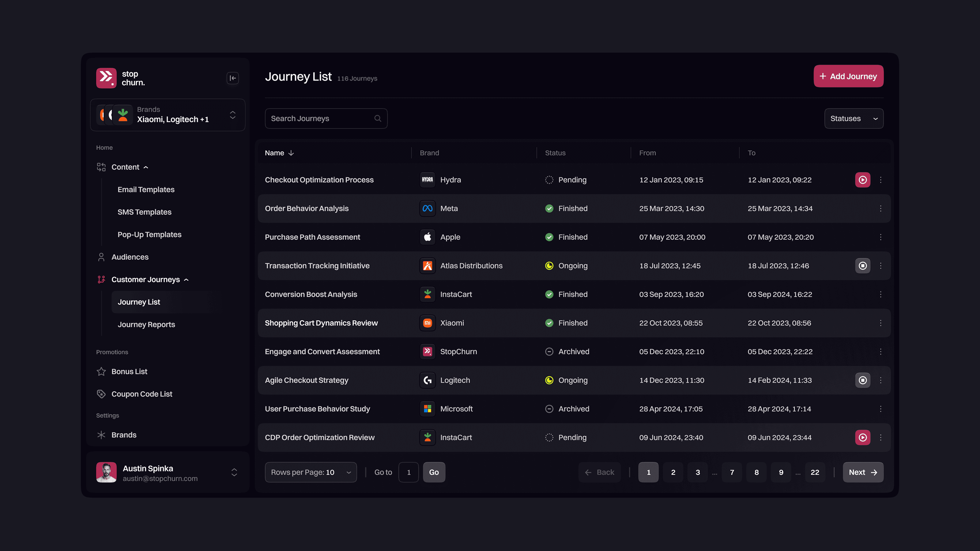Viewport: 980px width, 551px height.
Task: Switch to Journey Reports
Action: tap(146, 324)
